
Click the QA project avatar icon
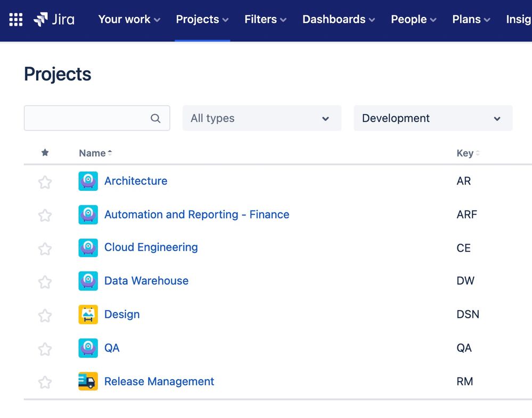click(x=88, y=348)
